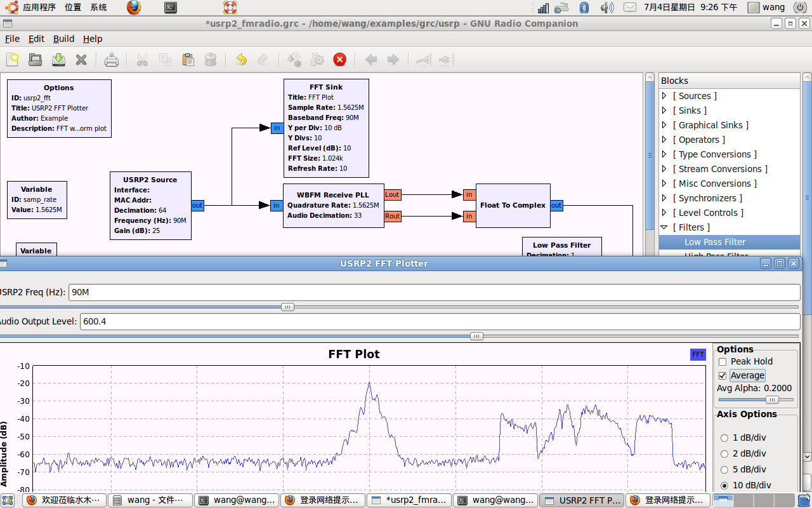Collapse the Filters category

tap(665, 227)
